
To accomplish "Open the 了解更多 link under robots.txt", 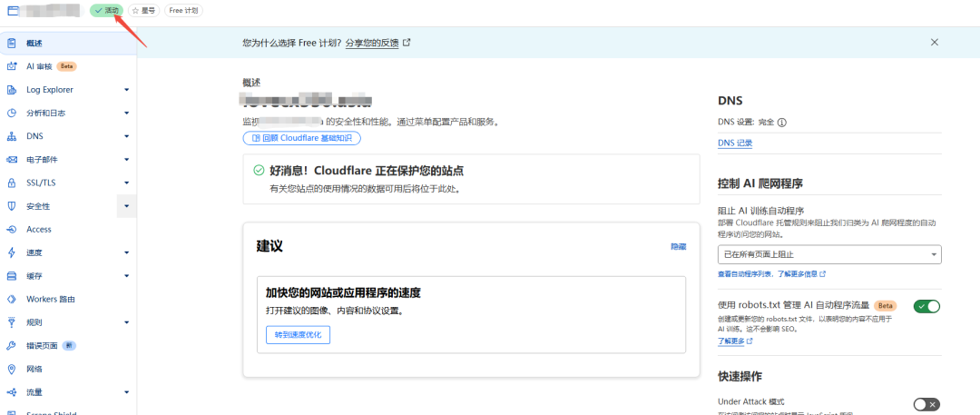I will (735, 341).
